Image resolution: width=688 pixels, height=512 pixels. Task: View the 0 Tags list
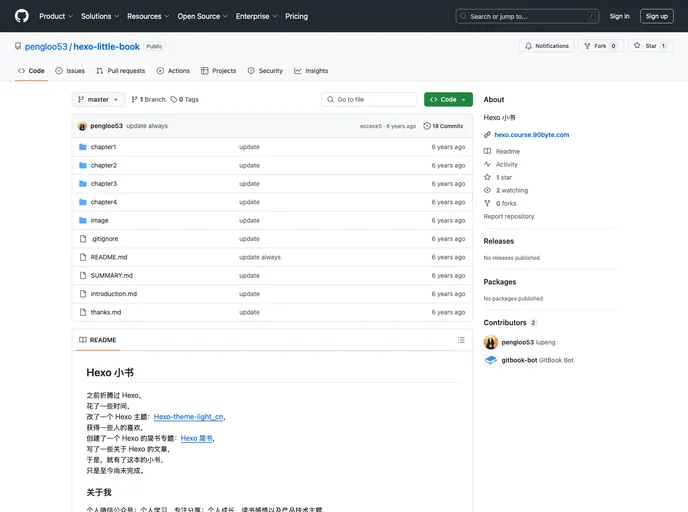(185, 100)
